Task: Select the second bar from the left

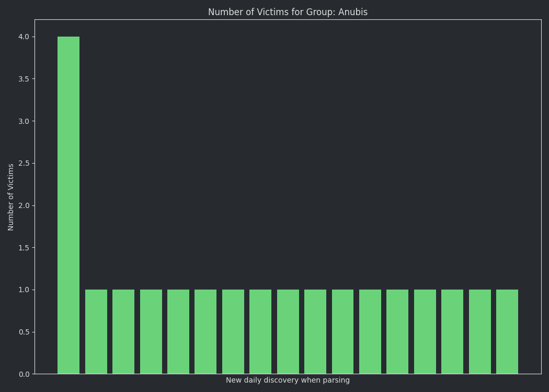Action: (x=96, y=331)
